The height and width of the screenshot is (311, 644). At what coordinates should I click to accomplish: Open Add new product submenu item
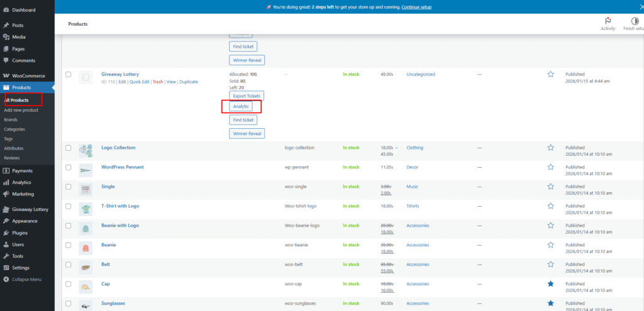click(21, 110)
